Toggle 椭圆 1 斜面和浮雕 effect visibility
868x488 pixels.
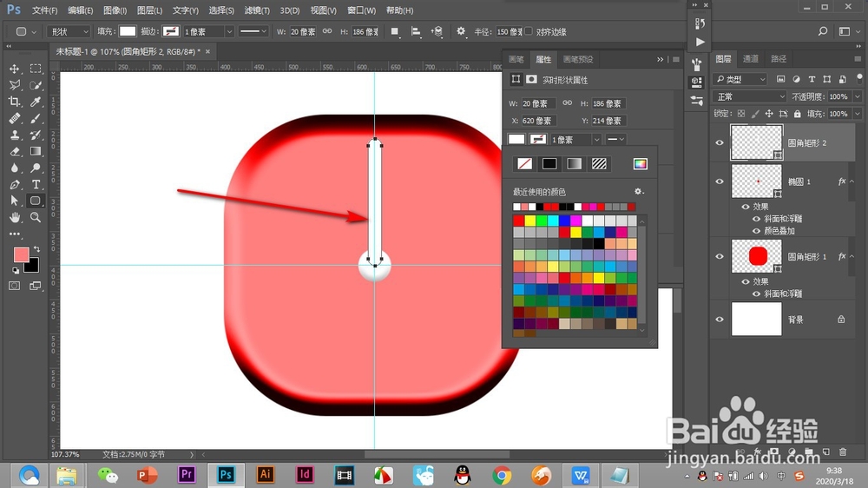click(756, 219)
